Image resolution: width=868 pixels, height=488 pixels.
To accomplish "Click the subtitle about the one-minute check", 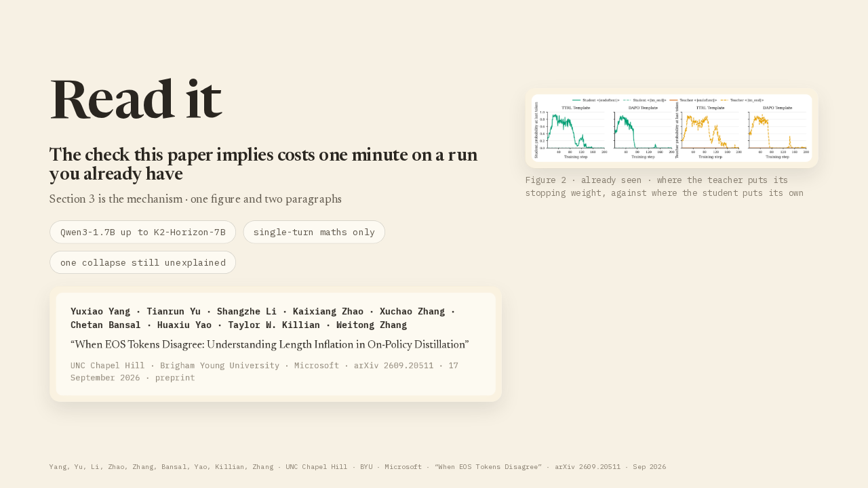I will pyautogui.click(x=263, y=164).
